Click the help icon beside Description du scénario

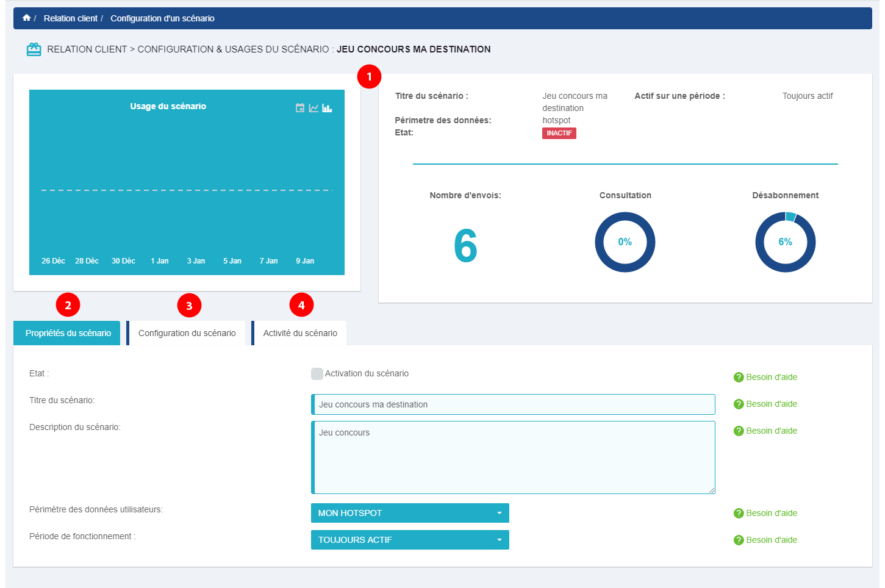tap(738, 431)
